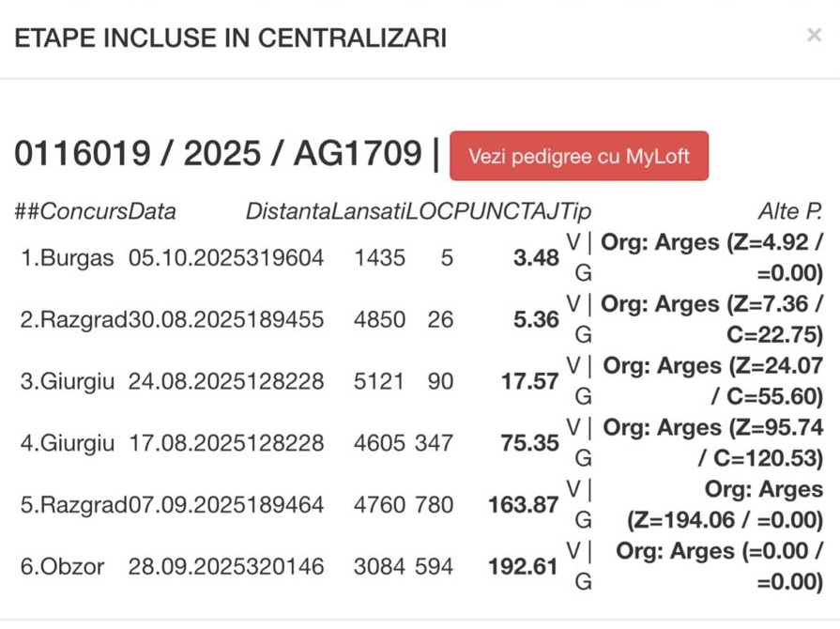The width and height of the screenshot is (840, 629).
Task: Click the Org: Arges Z=194.06 text
Action: tap(724, 505)
